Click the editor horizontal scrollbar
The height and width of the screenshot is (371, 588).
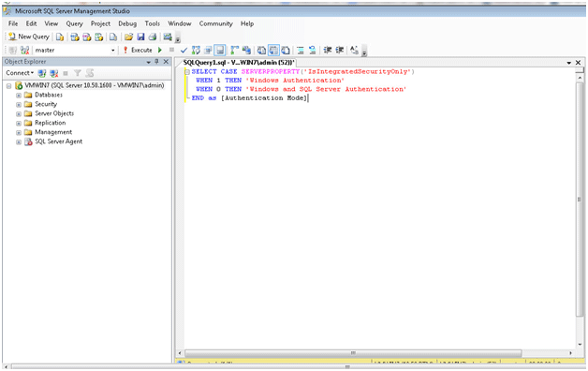tap(353, 353)
